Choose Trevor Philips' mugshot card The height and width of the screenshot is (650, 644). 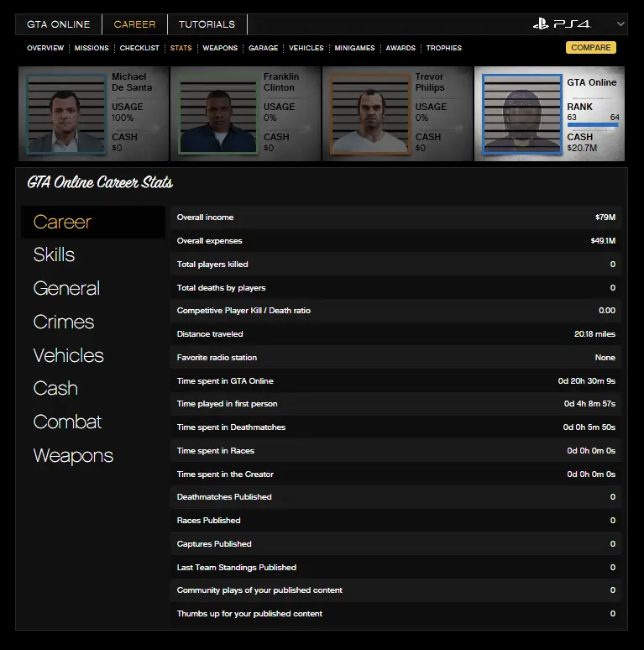[368, 114]
